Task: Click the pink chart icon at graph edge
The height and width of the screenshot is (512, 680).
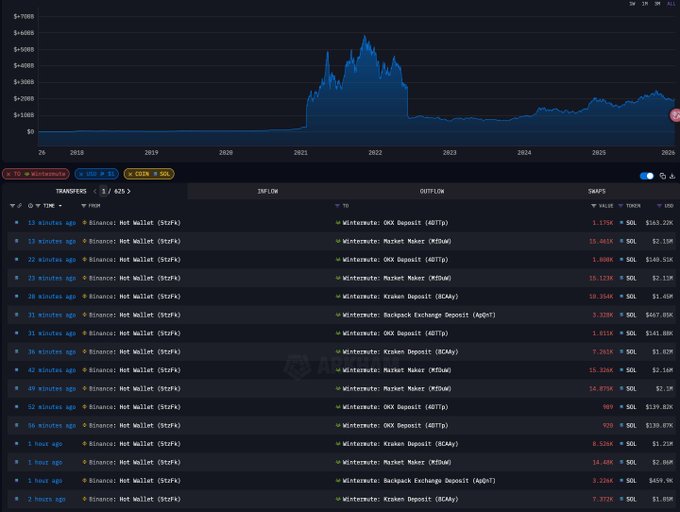Action: 674,116
